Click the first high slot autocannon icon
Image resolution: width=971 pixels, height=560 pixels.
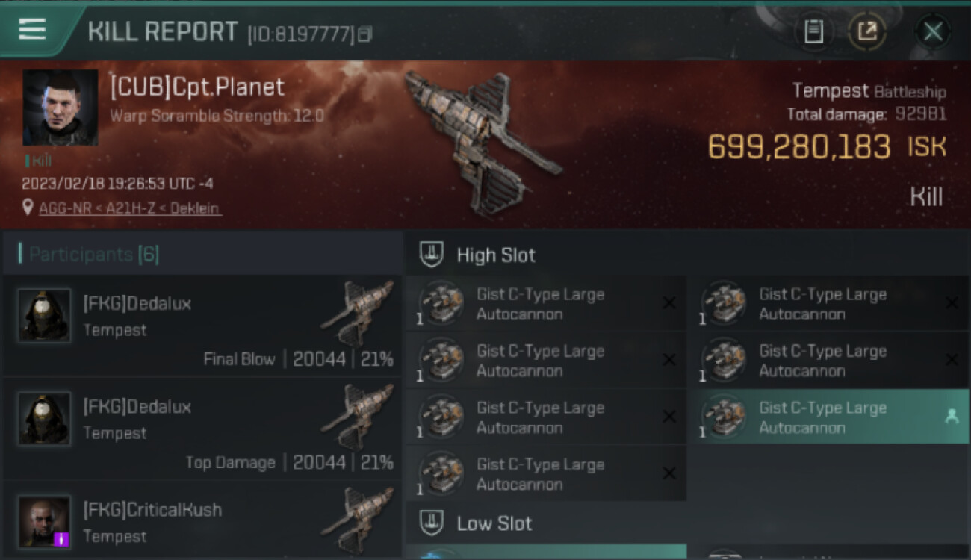[441, 303]
